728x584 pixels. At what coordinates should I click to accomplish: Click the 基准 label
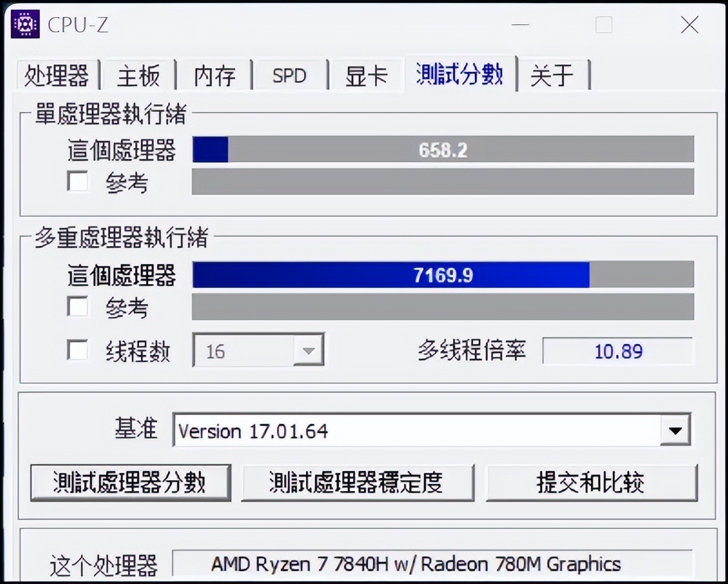coord(136,429)
